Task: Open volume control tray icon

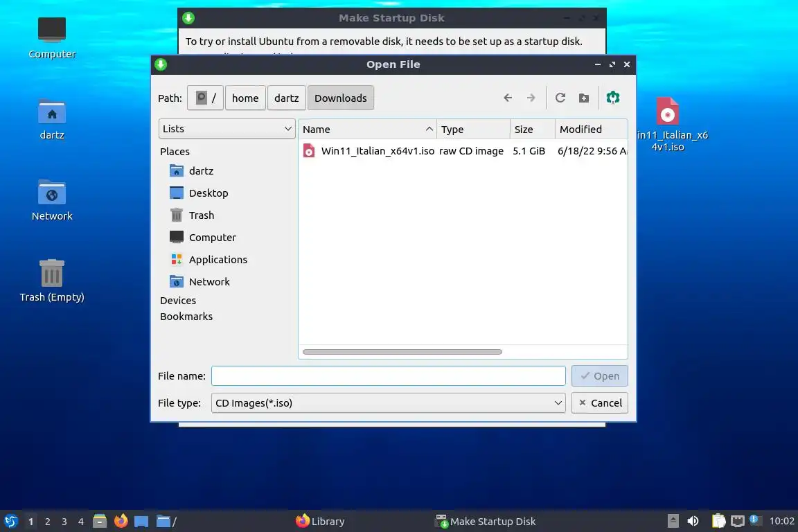Action: (x=693, y=521)
